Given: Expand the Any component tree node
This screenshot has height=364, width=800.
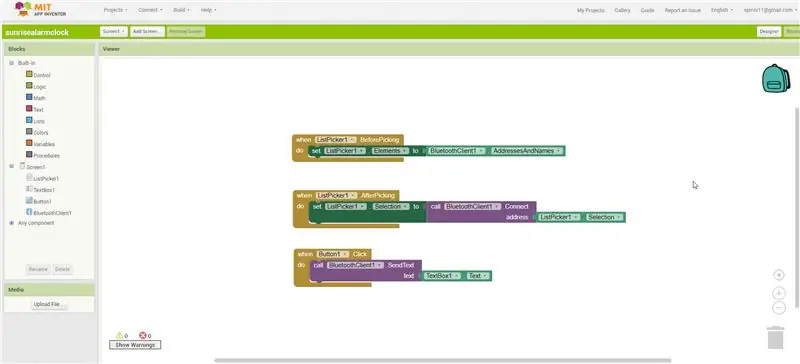Looking at the screenshot, I should (x=12, y=223).
